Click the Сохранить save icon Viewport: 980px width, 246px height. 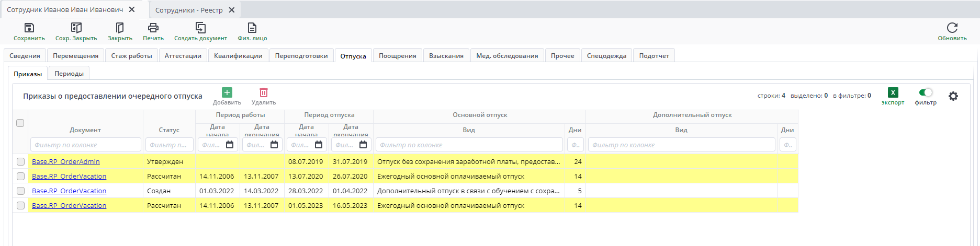click(x=29, y=28)
